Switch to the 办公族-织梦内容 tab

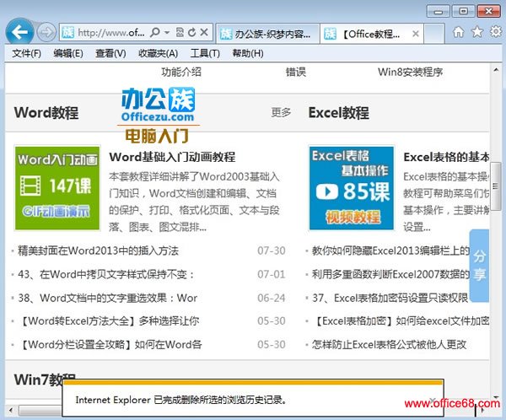(x=267, y=34)
